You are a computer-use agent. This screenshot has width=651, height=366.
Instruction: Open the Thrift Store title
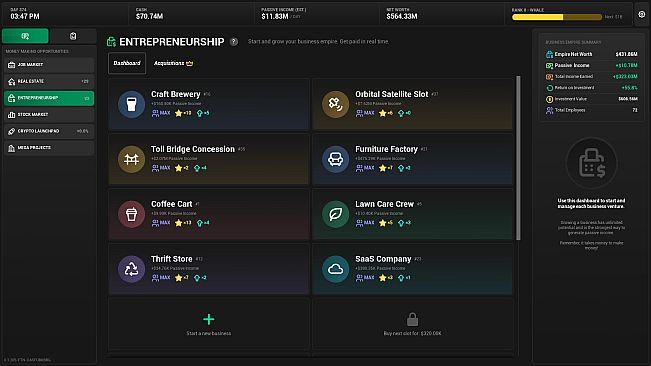(x=171, y=259)
